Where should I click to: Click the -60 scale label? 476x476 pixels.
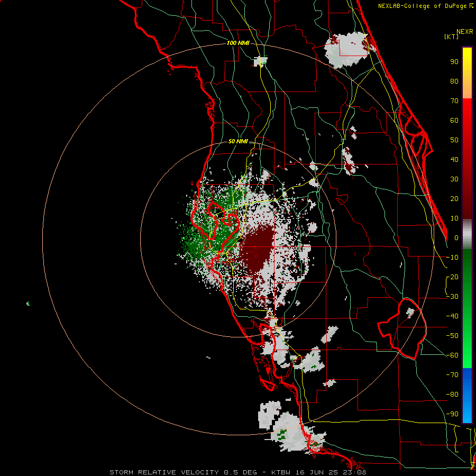pos(452,355)
